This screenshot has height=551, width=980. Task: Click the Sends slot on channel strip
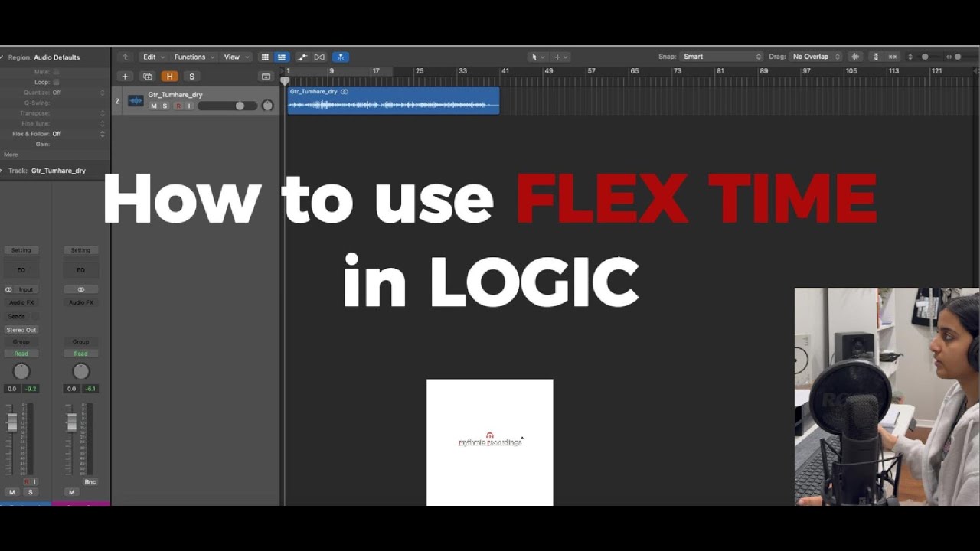coord(16,316)
